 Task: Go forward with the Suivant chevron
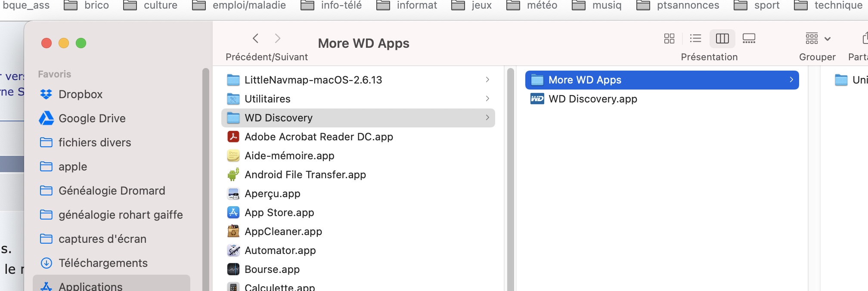pyautogui.click(x=278, y=38)
